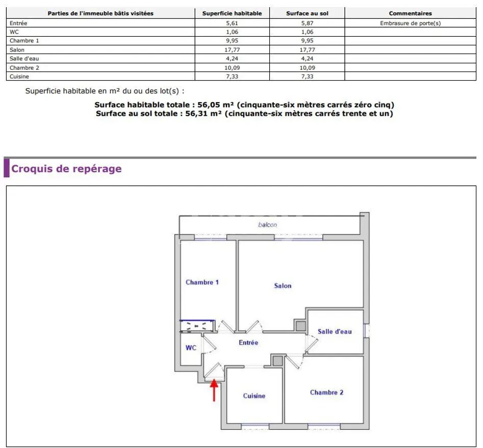Select the 'Surface au sol totale : 56,31 m²' line
The image size is (483, 448).
pos(244,113)
